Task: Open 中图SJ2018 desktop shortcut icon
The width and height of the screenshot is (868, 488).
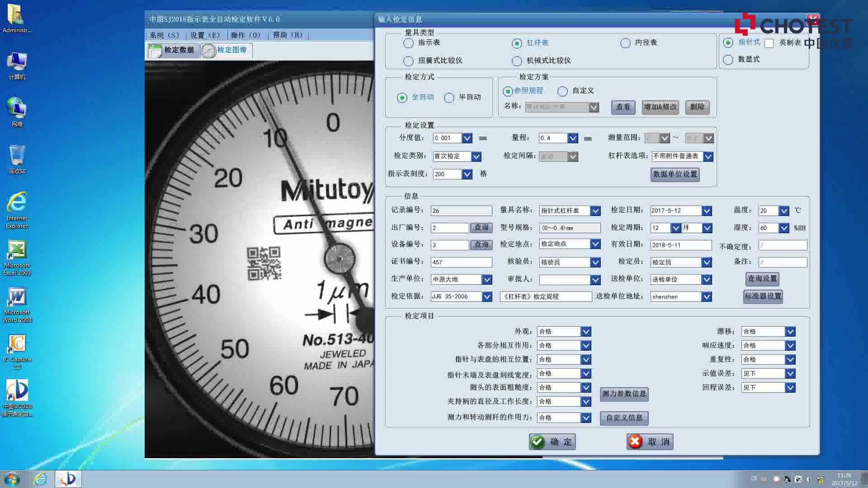Action: (x=17, y=390)
